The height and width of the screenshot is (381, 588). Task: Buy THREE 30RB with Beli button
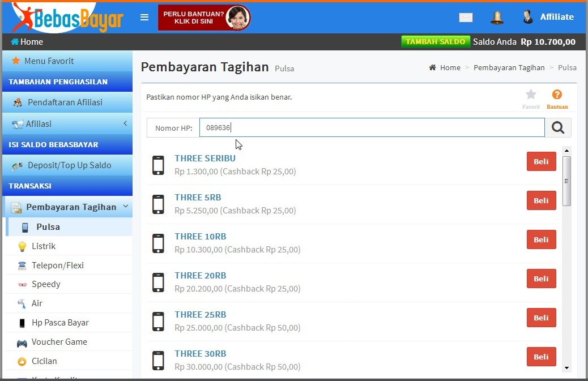(541, 357)
